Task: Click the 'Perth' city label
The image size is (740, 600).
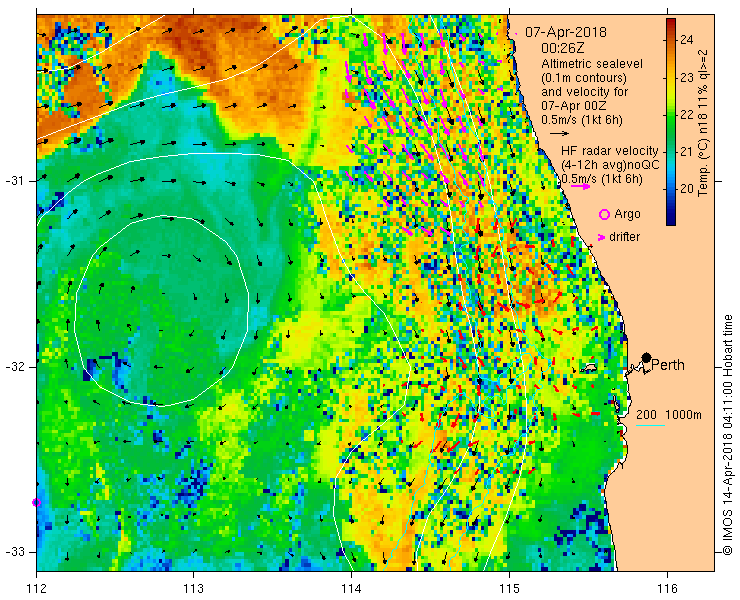Action: (668, 365)
